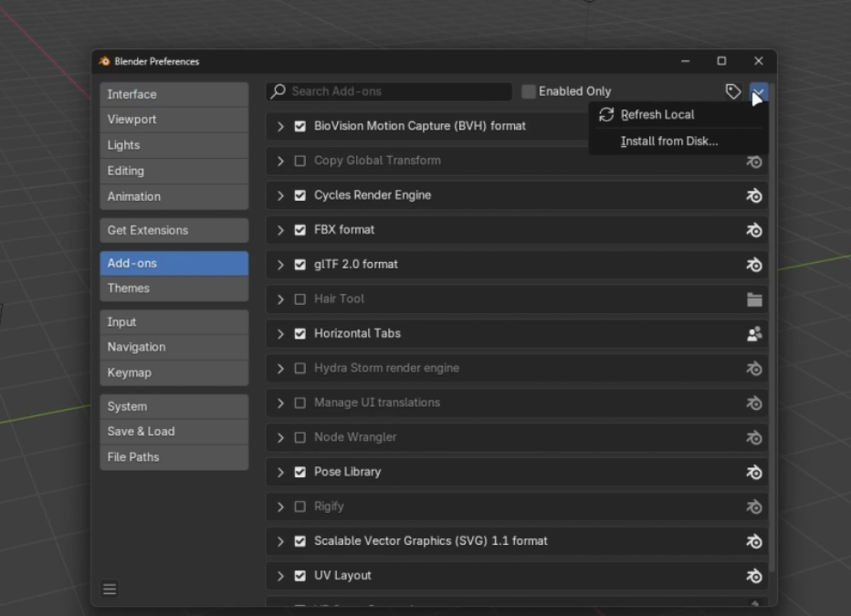Expand the BioVision Motion Capture details
851x616 pixels.
coord(280,126)
